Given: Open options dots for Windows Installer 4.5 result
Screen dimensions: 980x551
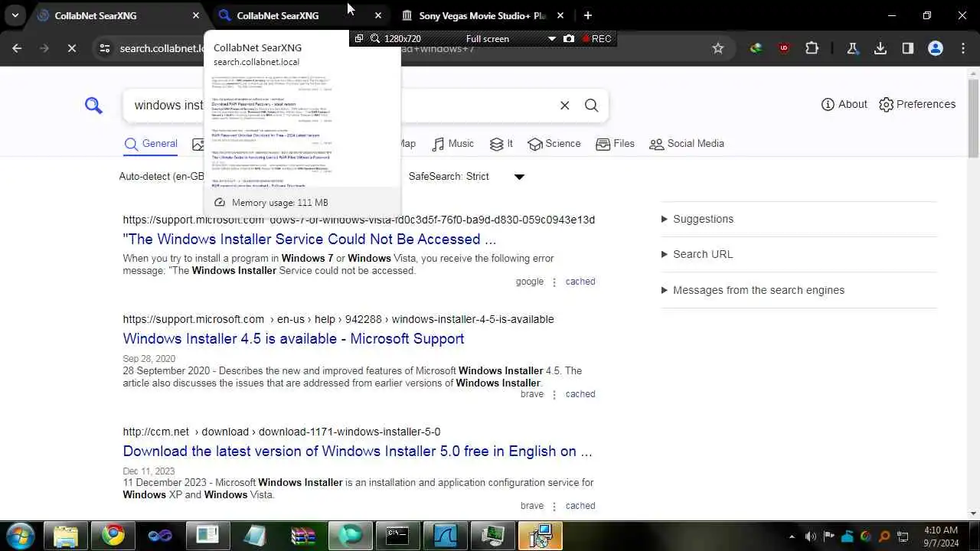Looking at the screenshot, I should click(554, 394).
